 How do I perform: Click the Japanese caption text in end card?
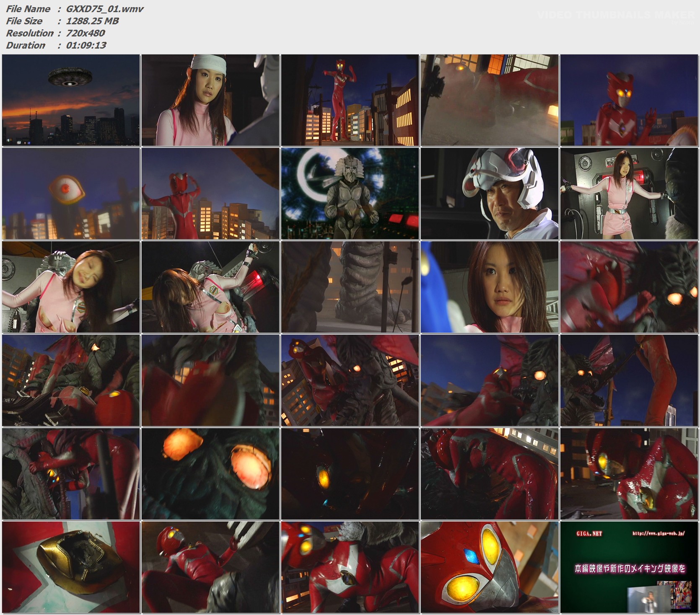[x=630, y=568]
